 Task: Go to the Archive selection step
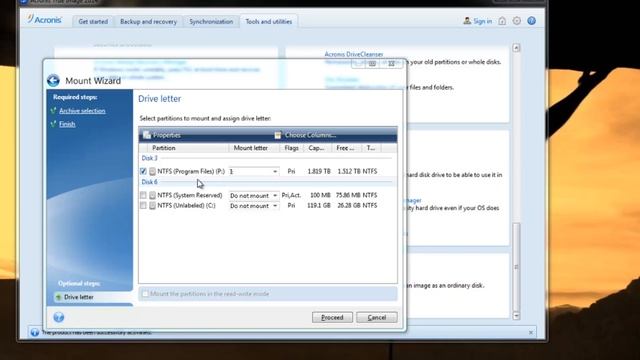[82, 111]
